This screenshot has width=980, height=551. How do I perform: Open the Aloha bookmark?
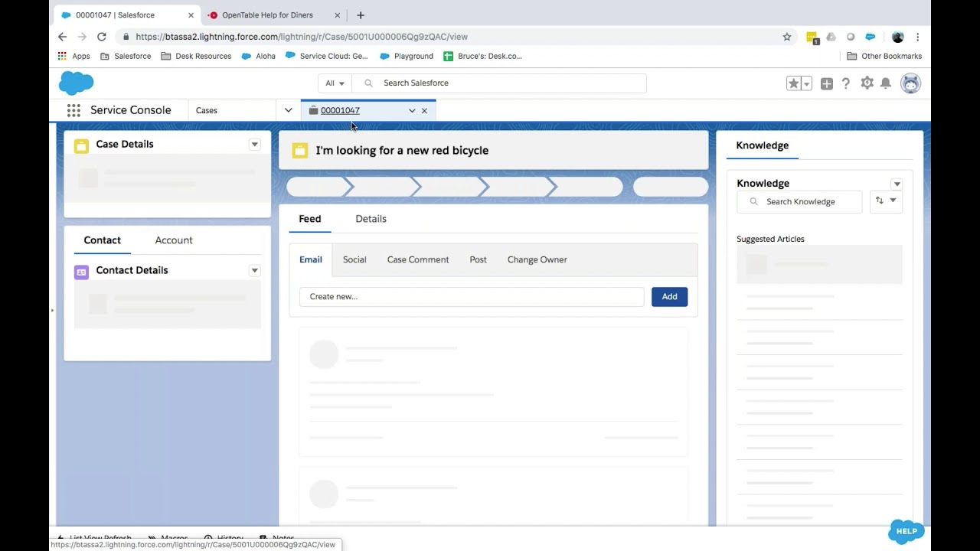[x=259, y=56]
